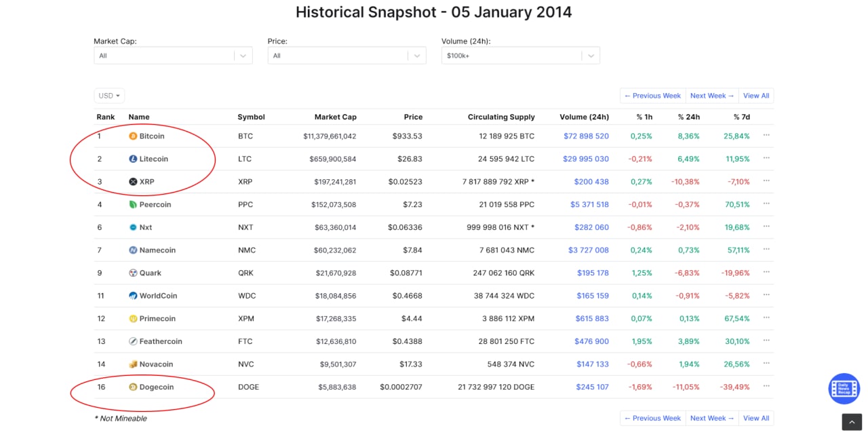
Task: Go to Previous Week at top
Action: (x=652, y=96)
